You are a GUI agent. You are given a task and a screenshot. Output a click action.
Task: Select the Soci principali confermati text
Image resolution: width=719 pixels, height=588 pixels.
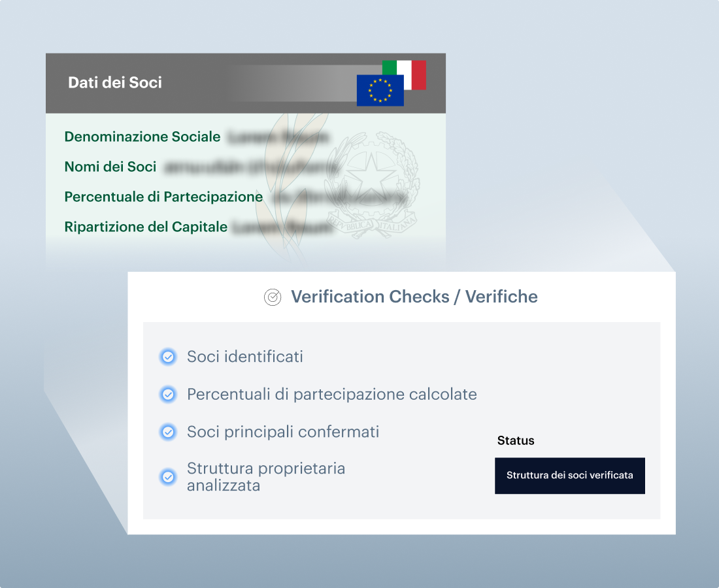283,432
